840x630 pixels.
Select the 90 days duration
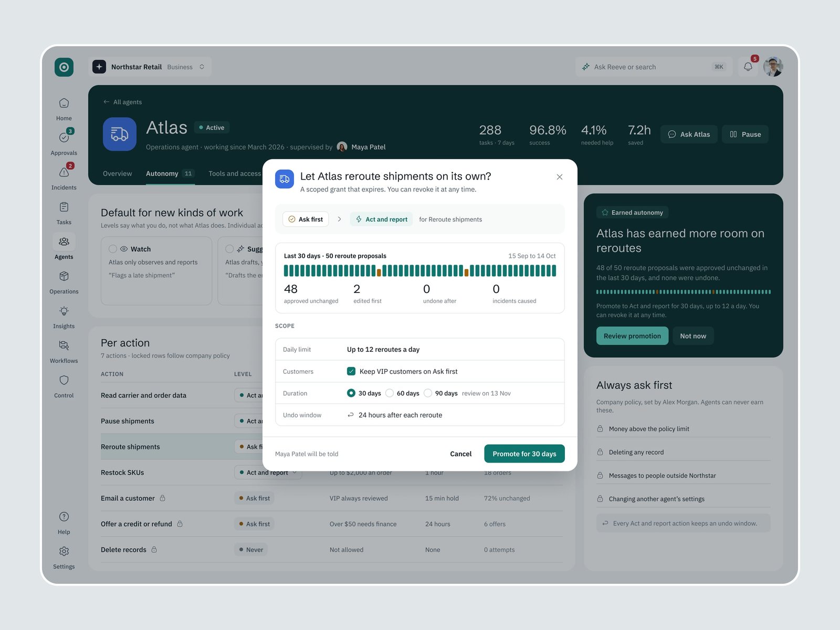[428, 393]
